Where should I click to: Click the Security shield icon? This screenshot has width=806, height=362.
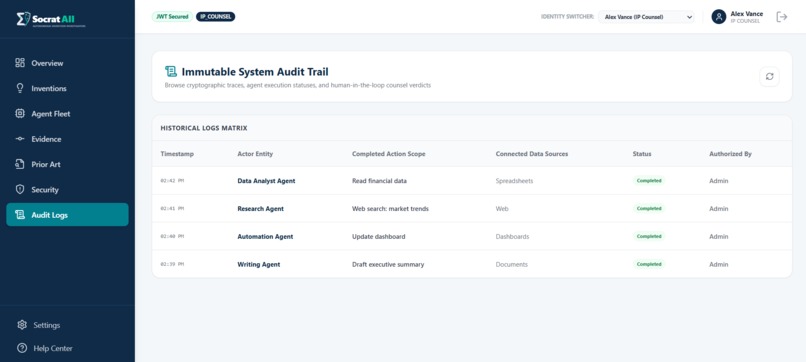point(20,189)
